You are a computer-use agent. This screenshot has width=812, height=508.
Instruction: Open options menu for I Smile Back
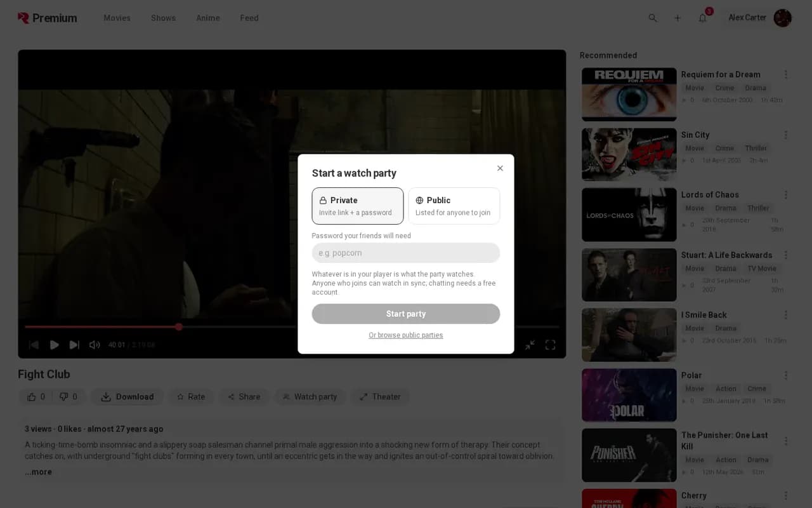(x=786, y=315)
